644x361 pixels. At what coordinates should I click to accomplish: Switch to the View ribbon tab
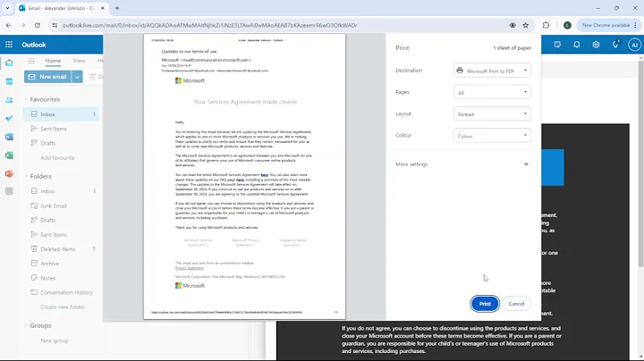point(79,61)
